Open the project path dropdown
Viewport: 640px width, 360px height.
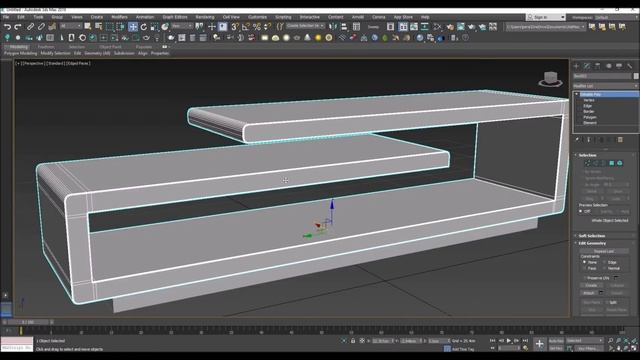pos(546,27)
